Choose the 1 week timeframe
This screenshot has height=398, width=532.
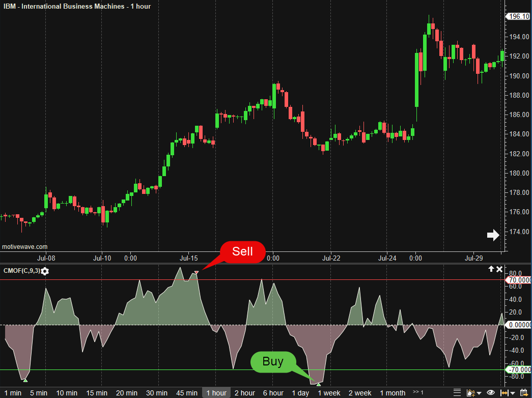[x=329, y=393]
